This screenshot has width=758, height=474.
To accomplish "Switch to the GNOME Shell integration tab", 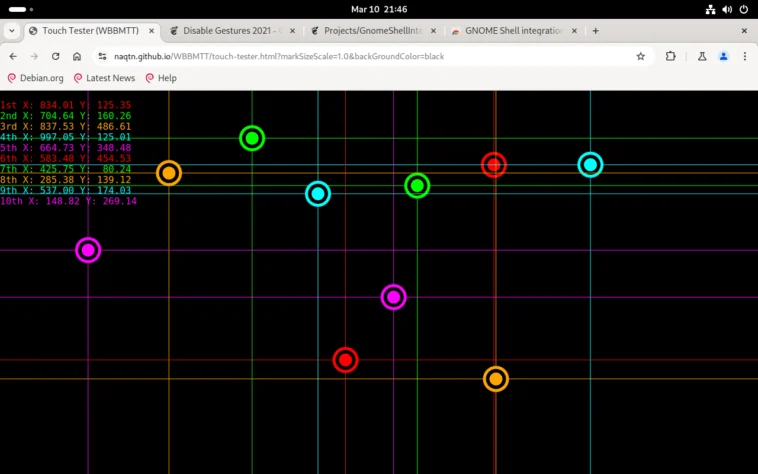I will pyautogui.click(x=514, y=31).
